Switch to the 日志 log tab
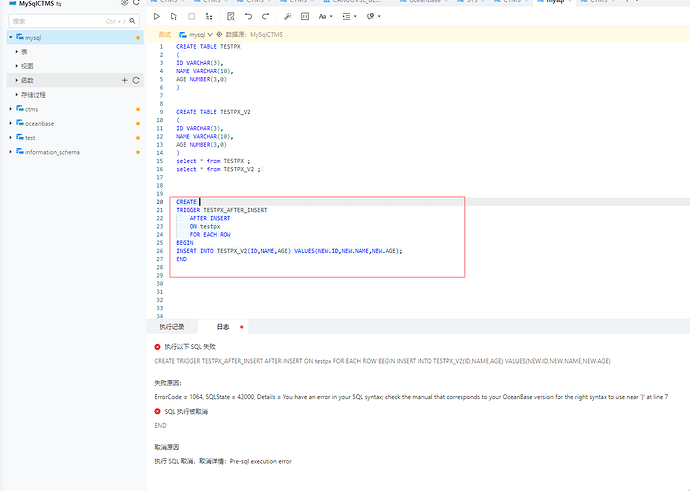Screen dimensions: 690x491 tap(223, 327)
